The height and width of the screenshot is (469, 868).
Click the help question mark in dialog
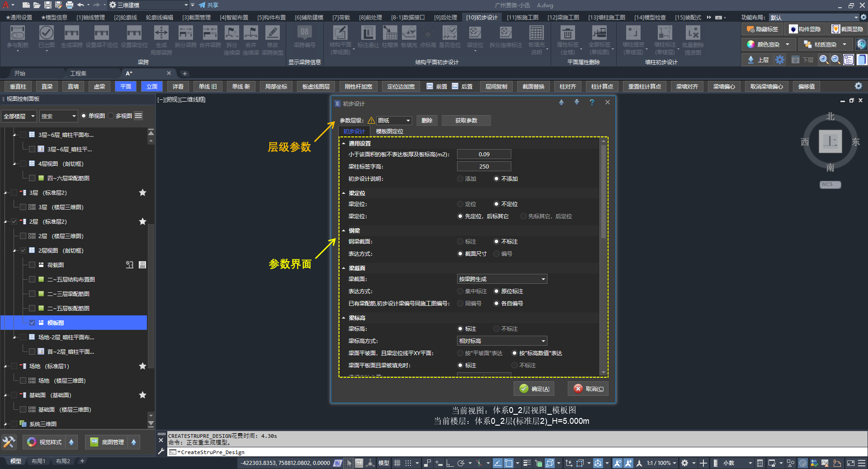(x=592, y=103)
